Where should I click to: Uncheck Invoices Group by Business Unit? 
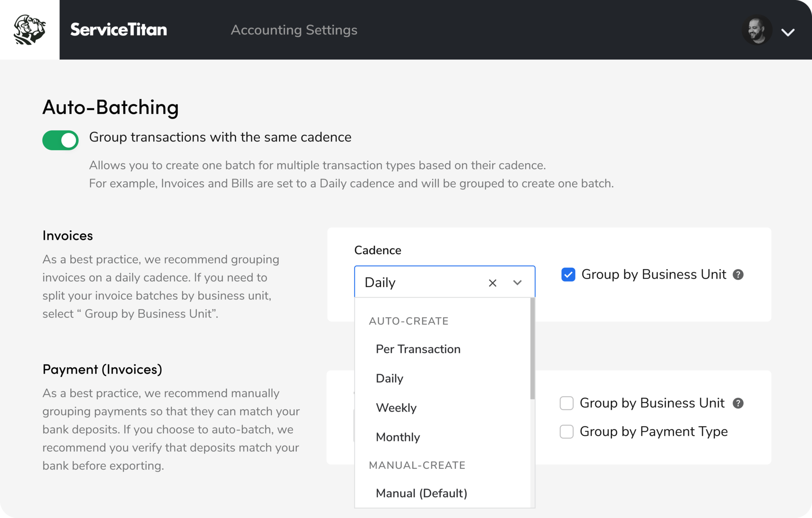568,275
